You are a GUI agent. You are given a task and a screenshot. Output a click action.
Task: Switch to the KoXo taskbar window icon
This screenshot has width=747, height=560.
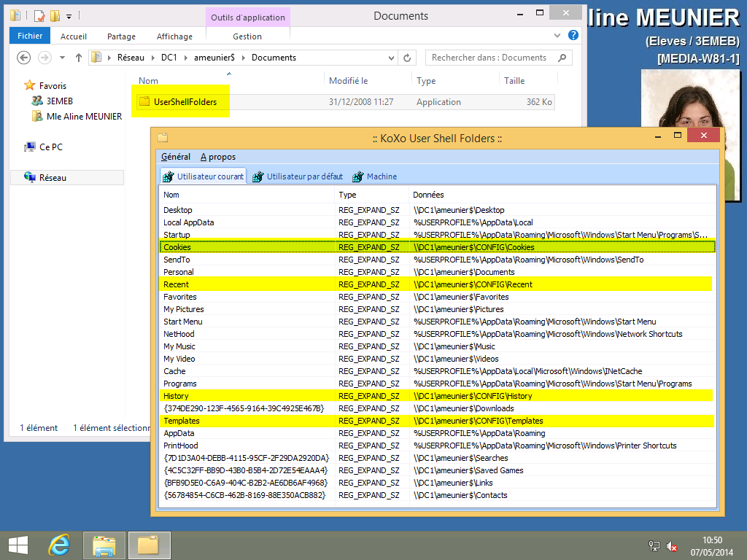pyautogui.click(x=149, y=545)
